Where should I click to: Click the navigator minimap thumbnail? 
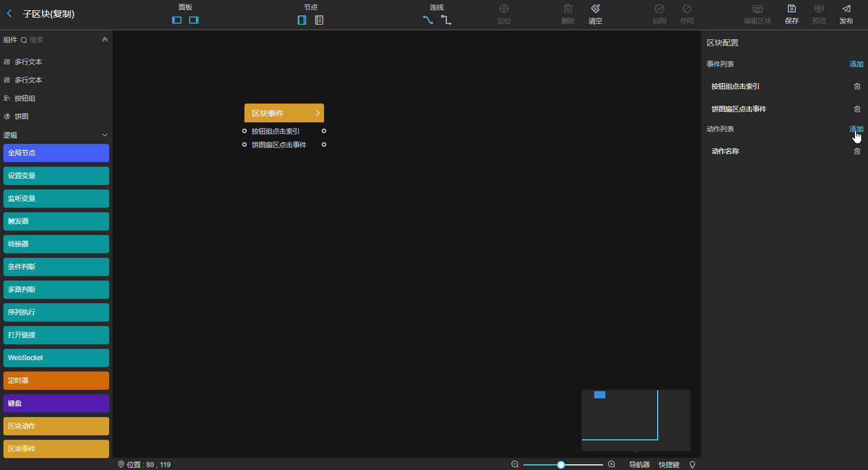pos(636,420)
